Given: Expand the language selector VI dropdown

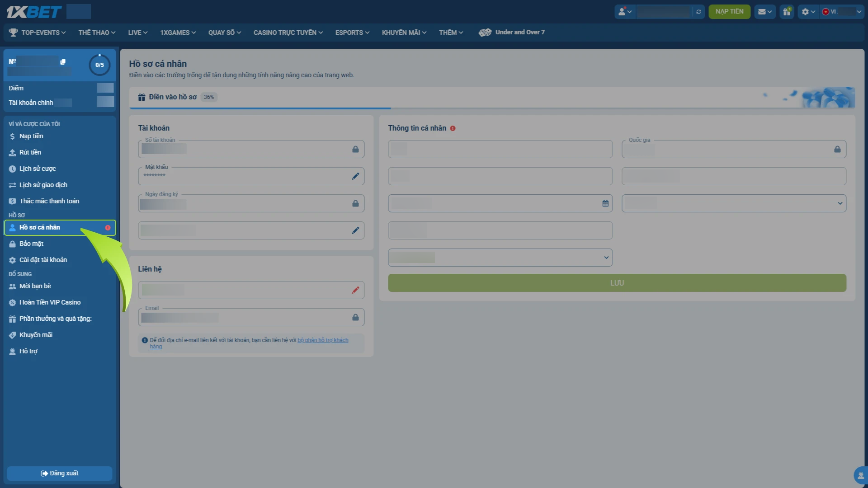Looking at the screenshot, I should click(x=842, y=12).
